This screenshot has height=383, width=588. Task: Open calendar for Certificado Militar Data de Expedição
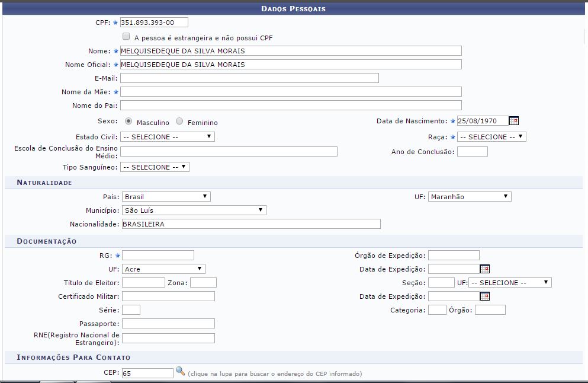484,296
